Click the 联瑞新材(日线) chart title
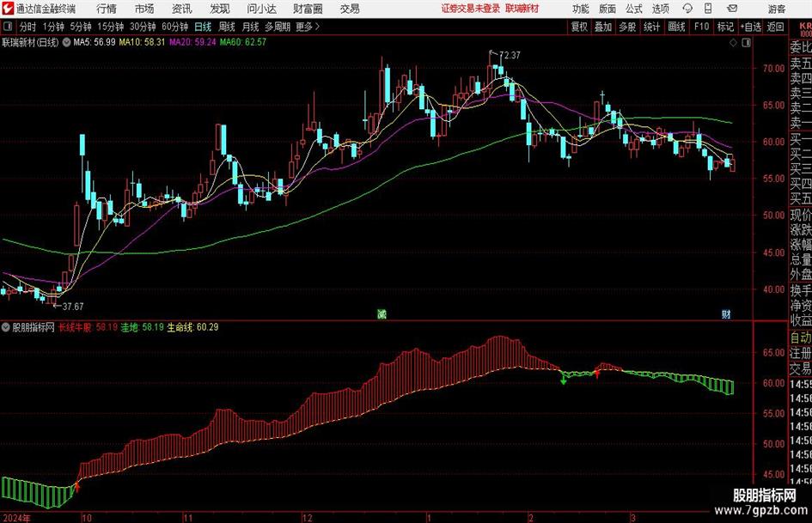The image size is (812, 523). [x=31, y=42]
